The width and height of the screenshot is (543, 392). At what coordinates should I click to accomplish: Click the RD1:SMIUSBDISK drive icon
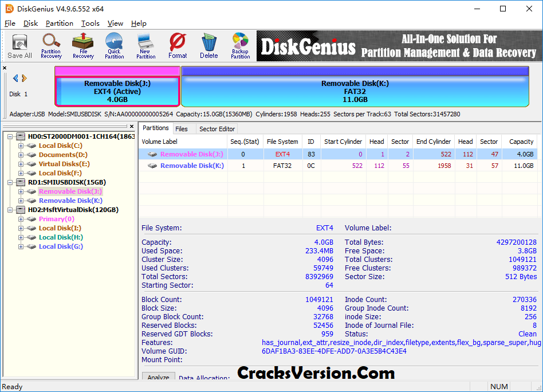(x=21, y=182)
